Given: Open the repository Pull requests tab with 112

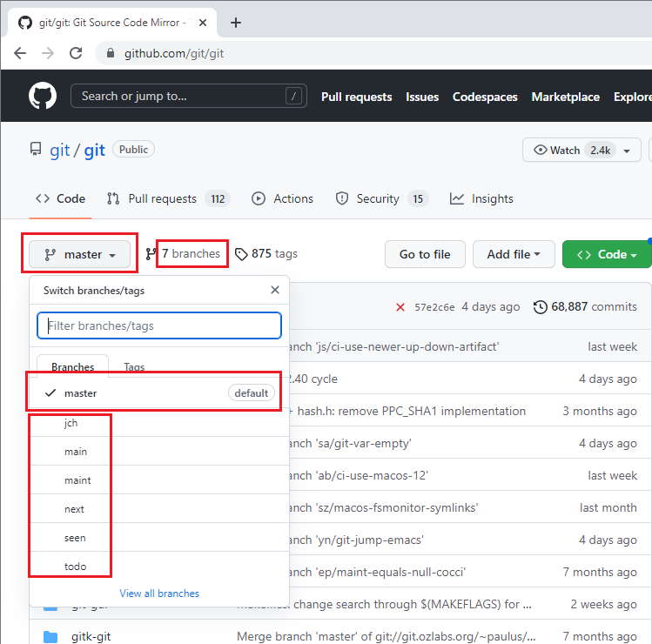Looking at the screenshot, I should click(x=168, y=198).
